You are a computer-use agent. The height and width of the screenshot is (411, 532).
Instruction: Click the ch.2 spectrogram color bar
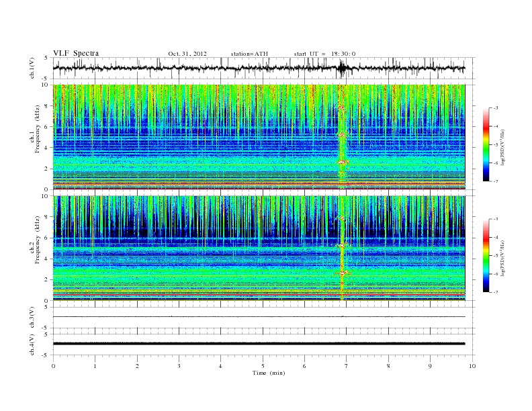pyautogui.click(x=486, y=255)
